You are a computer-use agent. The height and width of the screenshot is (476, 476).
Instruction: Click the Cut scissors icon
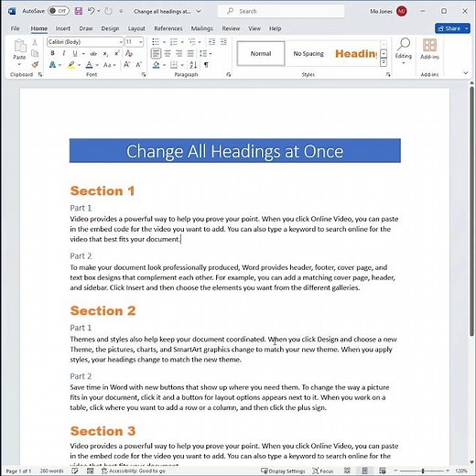tap(35, 42)
